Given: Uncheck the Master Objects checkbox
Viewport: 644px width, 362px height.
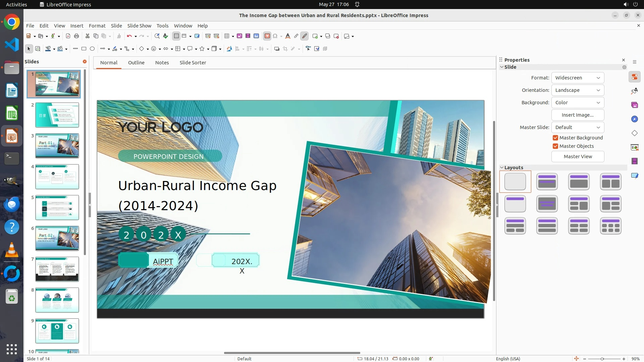Looking at the screenshot, I should pyautogui.click(x=555, y=146).
